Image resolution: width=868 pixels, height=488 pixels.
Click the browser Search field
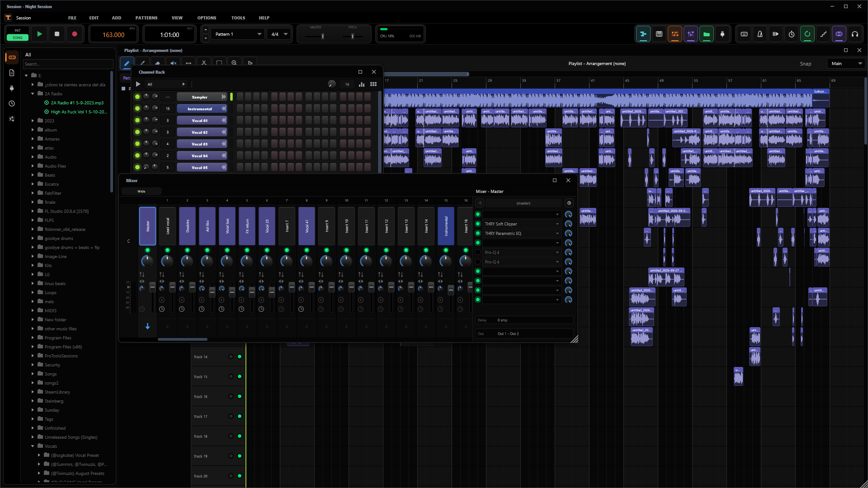[x=68, y=64]
